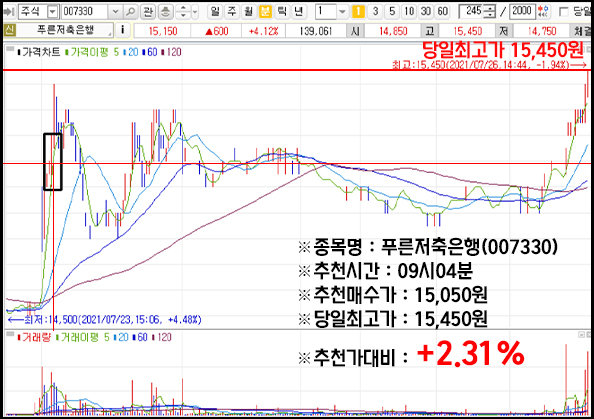Click the current price 15,150
Image resolution: width=594 pixels, height=419 pixels.
(x=163, y=31)
